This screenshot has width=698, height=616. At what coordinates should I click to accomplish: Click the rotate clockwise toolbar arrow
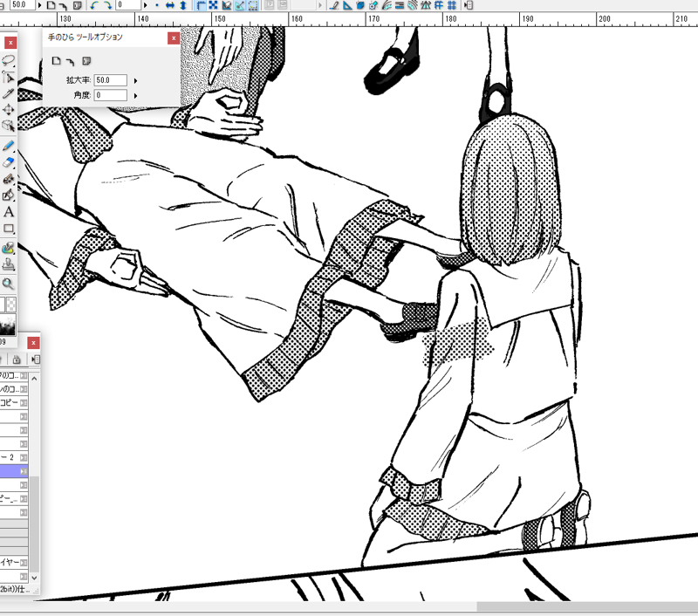107,5
